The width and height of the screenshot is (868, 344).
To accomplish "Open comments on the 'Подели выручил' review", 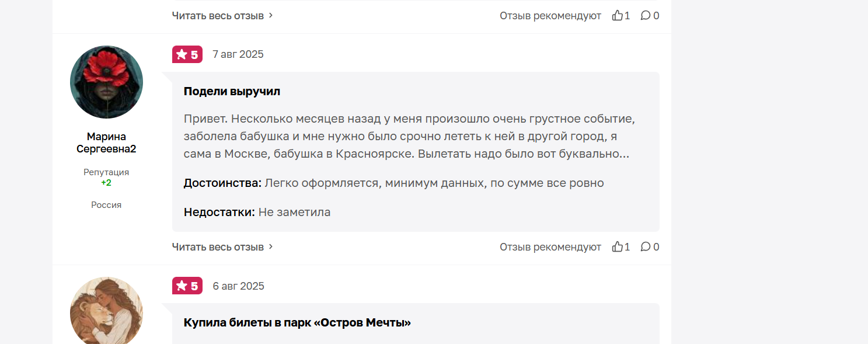I will (x=650, y=247).
